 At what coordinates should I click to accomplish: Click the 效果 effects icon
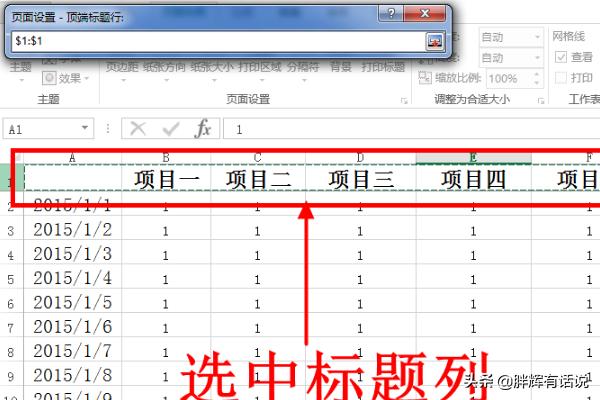(x=49, y=78)
